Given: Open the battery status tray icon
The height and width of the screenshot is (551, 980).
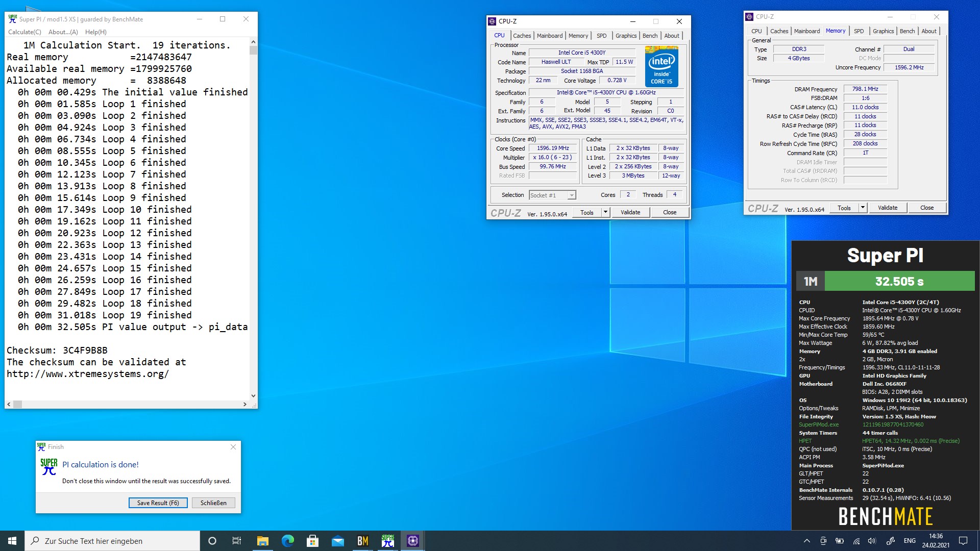Looking at the screenshot, I should 840,541.
